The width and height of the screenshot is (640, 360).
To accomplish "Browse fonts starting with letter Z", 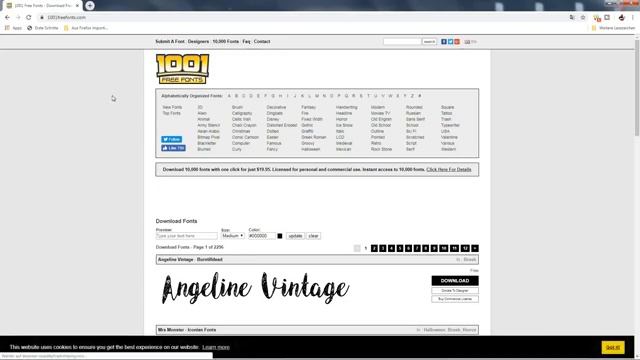I will (x=412, y=96).
